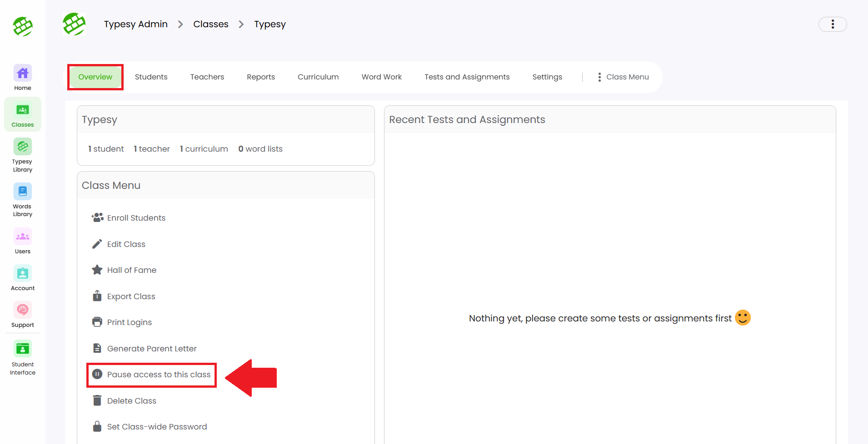Go to Users in the sidebar
Screen dimensions: 868x444
pyautogui.click(x=22, y=241)
